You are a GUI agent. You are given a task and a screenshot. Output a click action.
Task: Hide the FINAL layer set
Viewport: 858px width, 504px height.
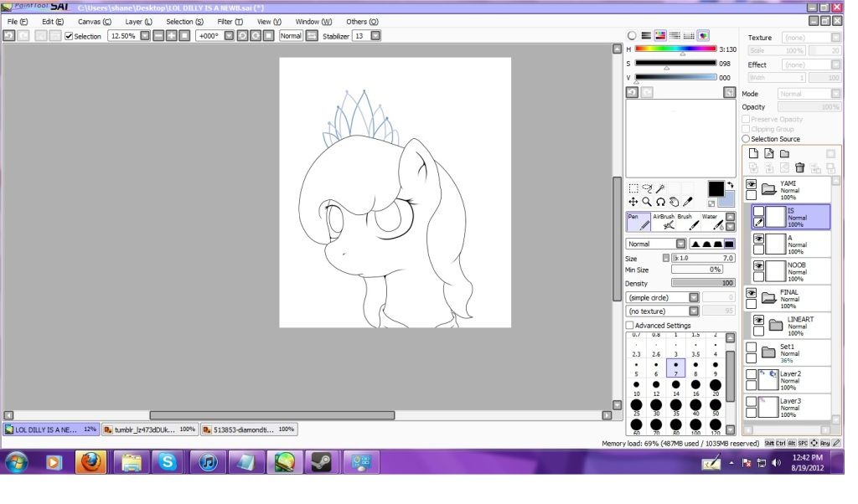click(752, 293)
